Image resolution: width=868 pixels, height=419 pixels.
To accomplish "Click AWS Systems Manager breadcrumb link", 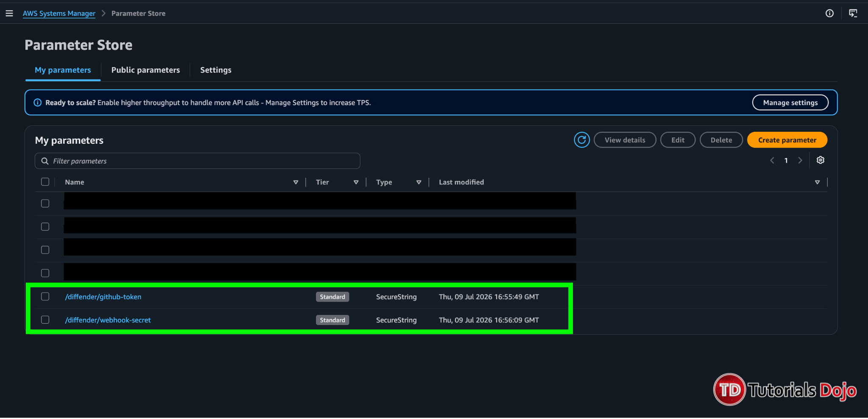I will 59,14.
